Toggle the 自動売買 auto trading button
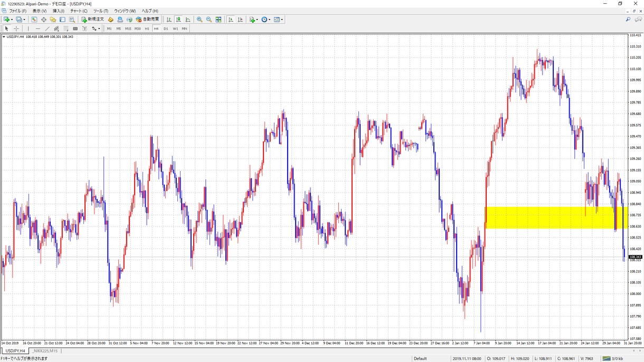The width and height of the screenshot is (644, 362). [148, 20]
